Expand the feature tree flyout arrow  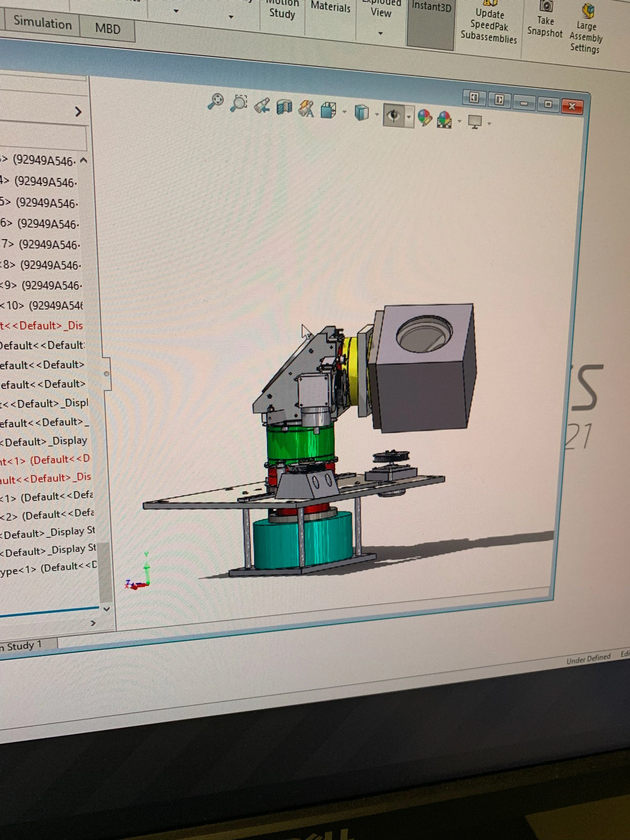click(x=78, y=112)
